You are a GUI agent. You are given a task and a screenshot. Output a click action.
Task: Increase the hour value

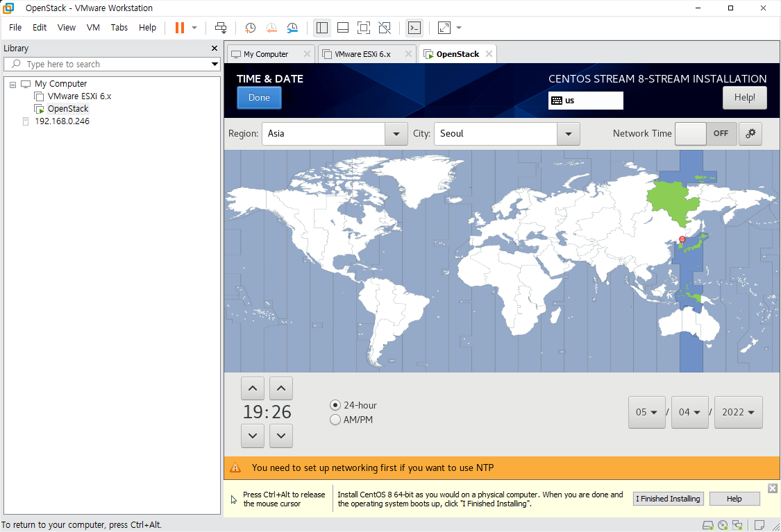point(253,388)
